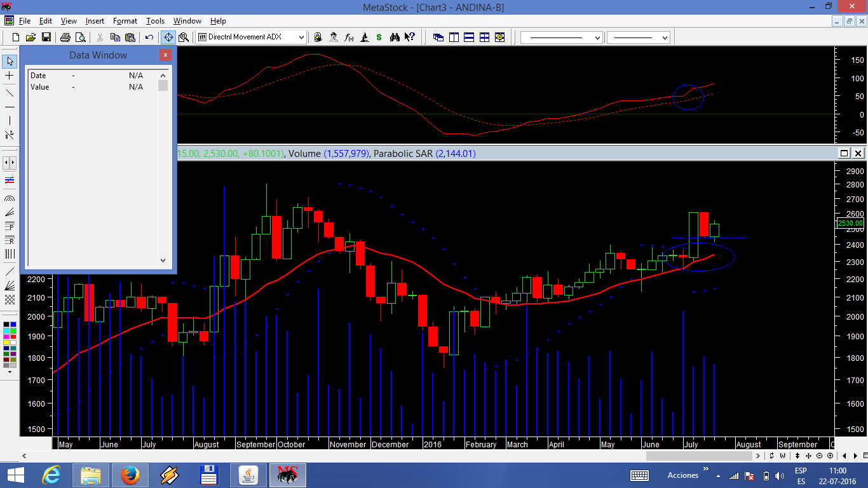Image resolution: width=868 pixels, height=488 pixels.
Task: Select the Trendline drawing tool
Action: (10, 93)
